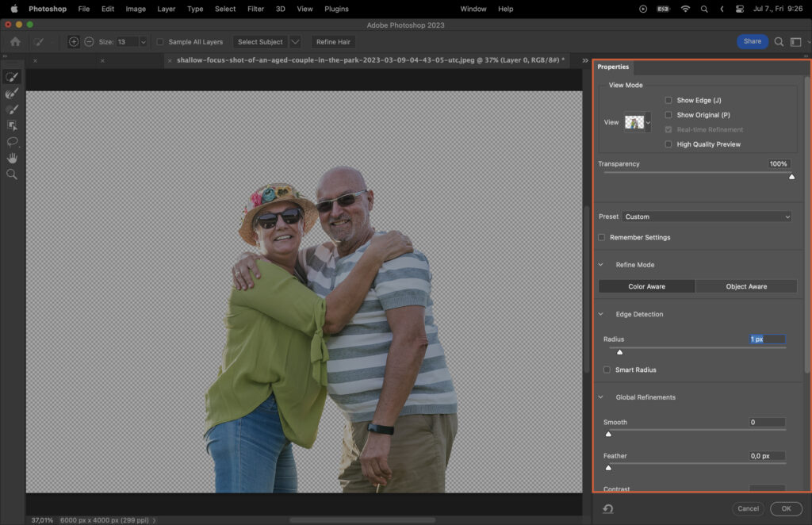Select the Quick Selection tool

click(x=11, y=77)
